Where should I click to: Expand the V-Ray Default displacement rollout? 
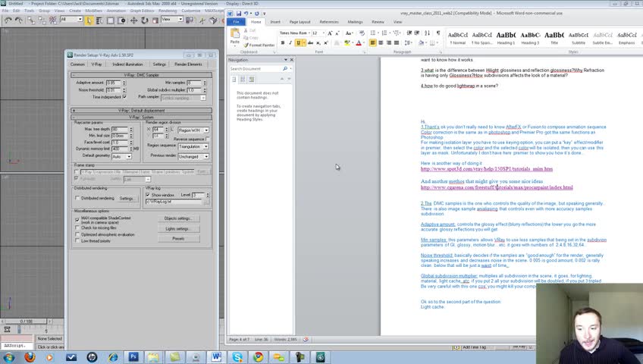[x=142, y=111]
